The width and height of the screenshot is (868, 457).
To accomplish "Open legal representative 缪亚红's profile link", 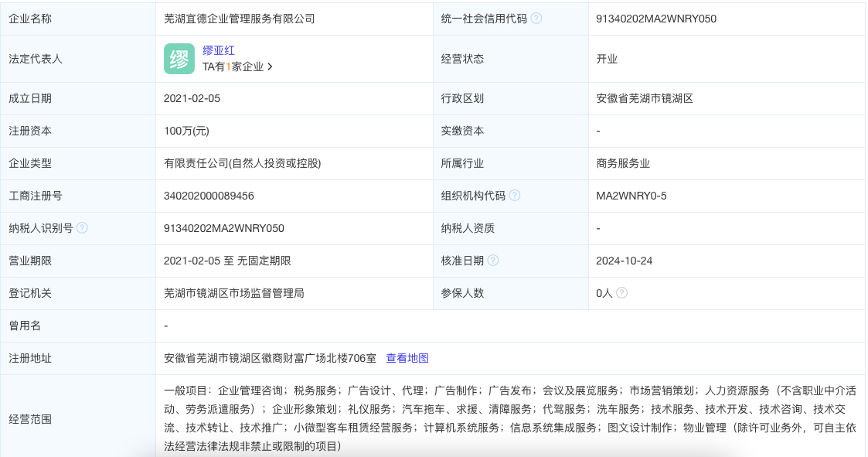I will 219,50.
